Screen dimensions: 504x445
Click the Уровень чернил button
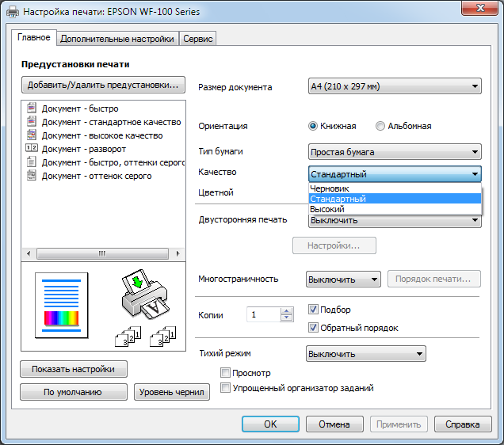172,392
